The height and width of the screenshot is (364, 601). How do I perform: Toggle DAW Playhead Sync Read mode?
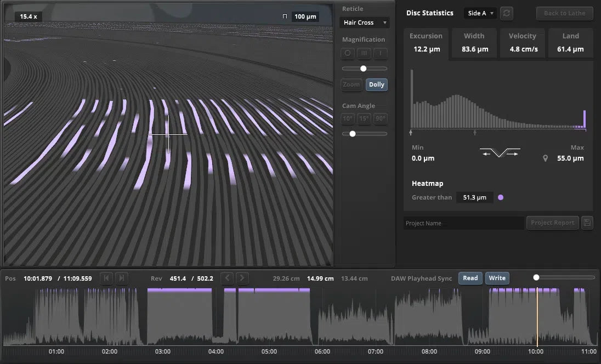click(470, 278)
